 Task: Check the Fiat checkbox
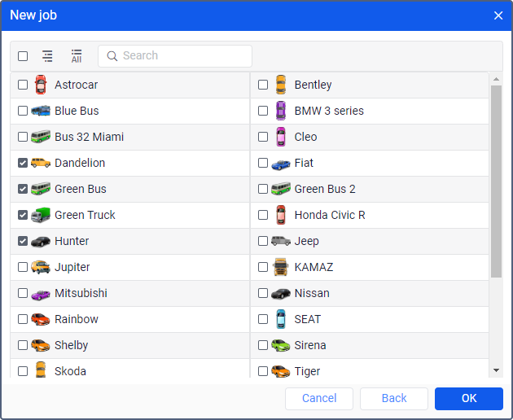tap(263, 163)
